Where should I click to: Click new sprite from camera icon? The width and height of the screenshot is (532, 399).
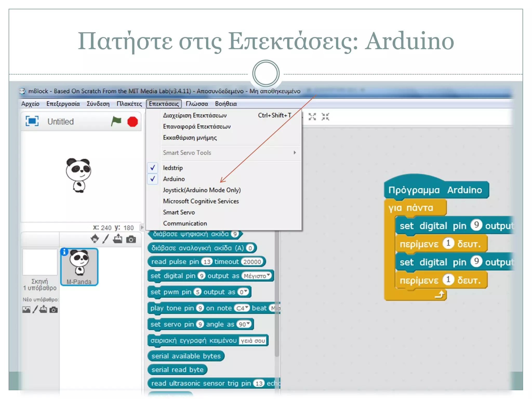(131, 239)
